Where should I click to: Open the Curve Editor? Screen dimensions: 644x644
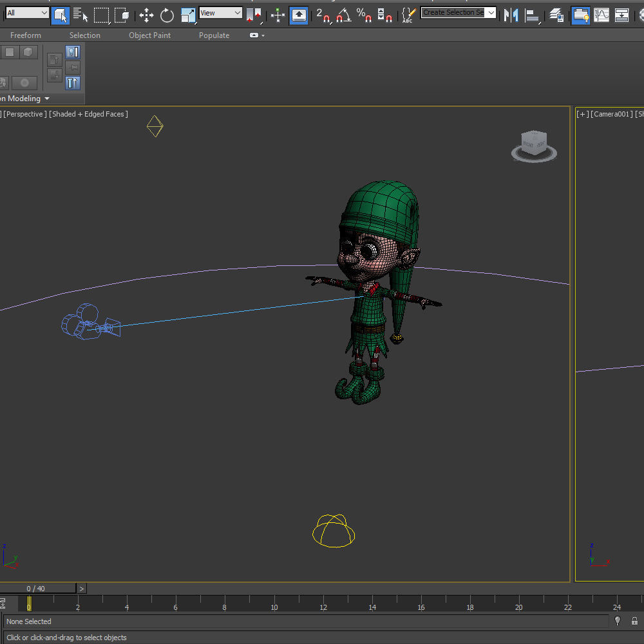(601, 15)
